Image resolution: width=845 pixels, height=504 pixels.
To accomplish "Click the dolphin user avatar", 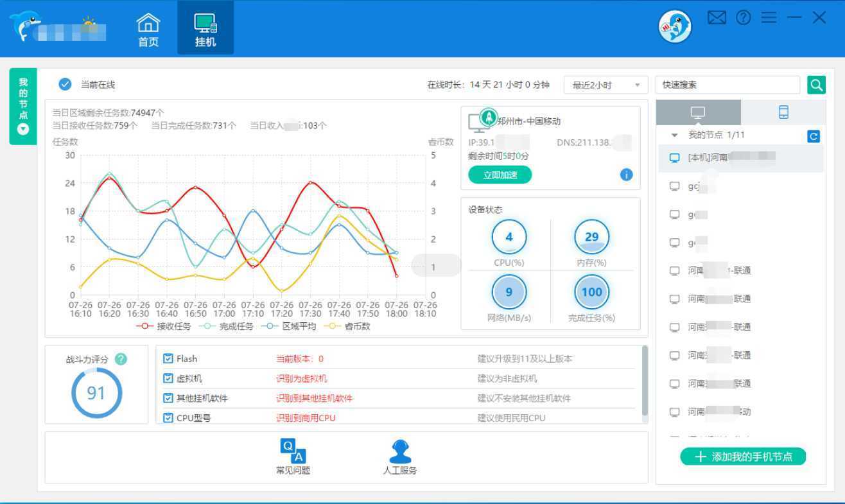I will (675, 28).
